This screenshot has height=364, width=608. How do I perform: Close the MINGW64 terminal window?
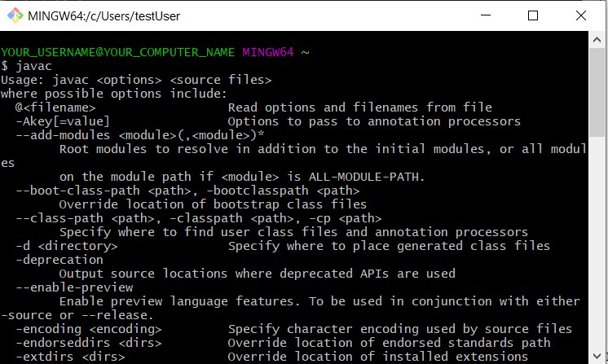click(579, 15)
